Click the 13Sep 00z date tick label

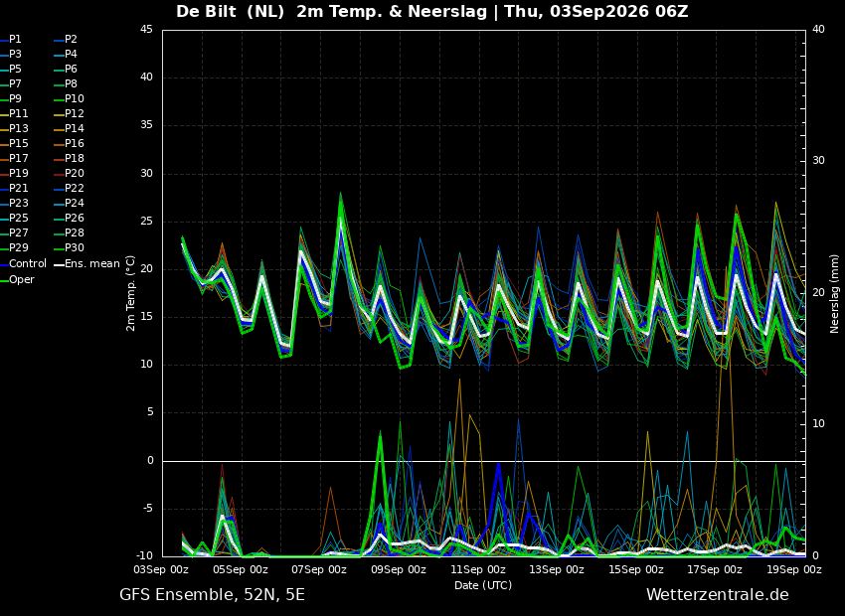[556, 569]
